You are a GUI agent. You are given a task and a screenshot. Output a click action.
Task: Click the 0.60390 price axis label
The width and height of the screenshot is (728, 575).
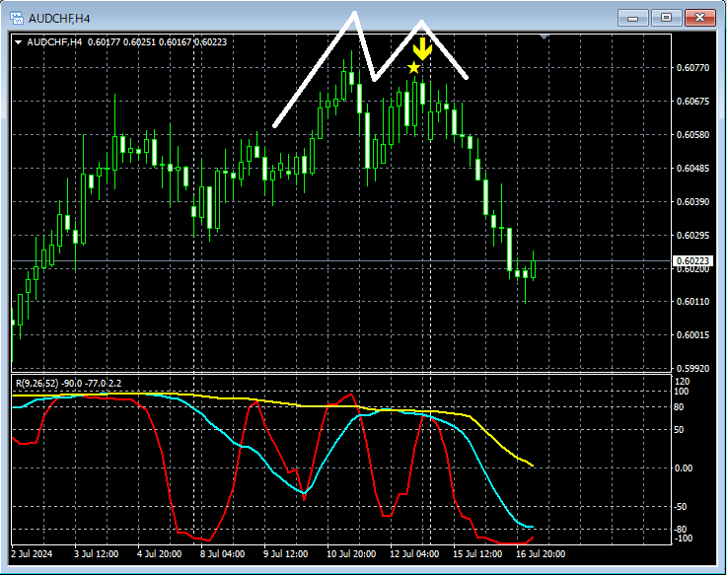tap(692, 201)
